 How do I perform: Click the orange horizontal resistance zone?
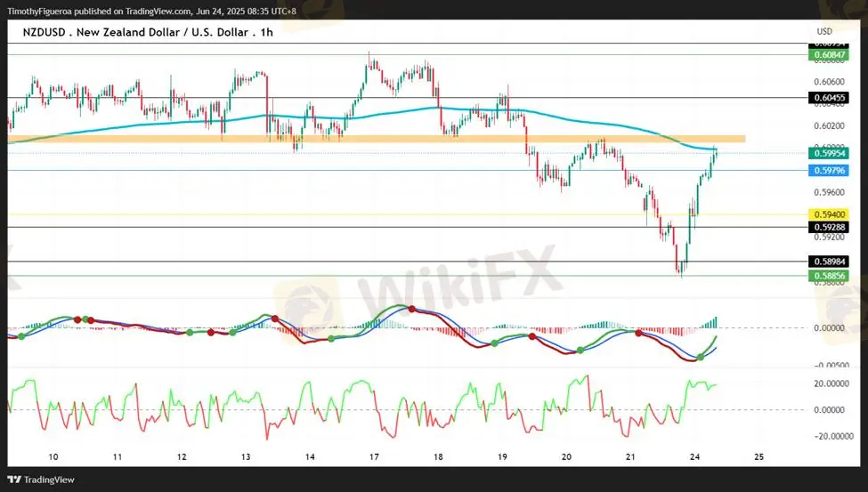pos(374,139)
